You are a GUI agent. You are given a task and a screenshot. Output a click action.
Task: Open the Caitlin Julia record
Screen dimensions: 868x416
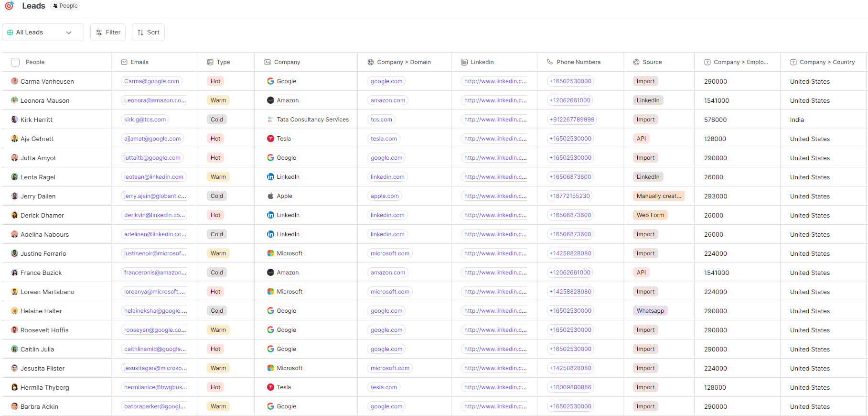click(x=37, y=349)
